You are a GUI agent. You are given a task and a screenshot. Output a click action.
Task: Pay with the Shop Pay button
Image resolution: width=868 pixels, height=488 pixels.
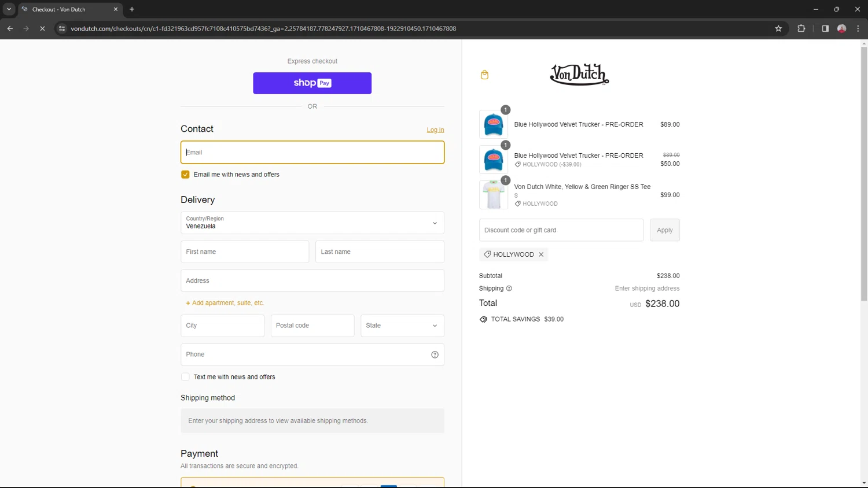point(312,83)
